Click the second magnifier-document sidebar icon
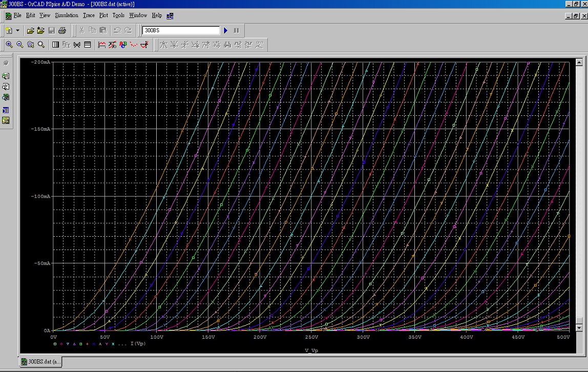Image resolution: width=588 pixels, height=372 pixels. click(6, 87)
